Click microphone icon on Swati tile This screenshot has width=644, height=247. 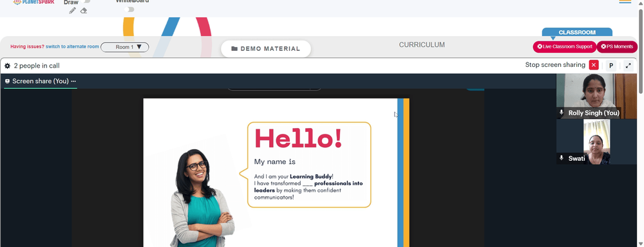[562, 158]
